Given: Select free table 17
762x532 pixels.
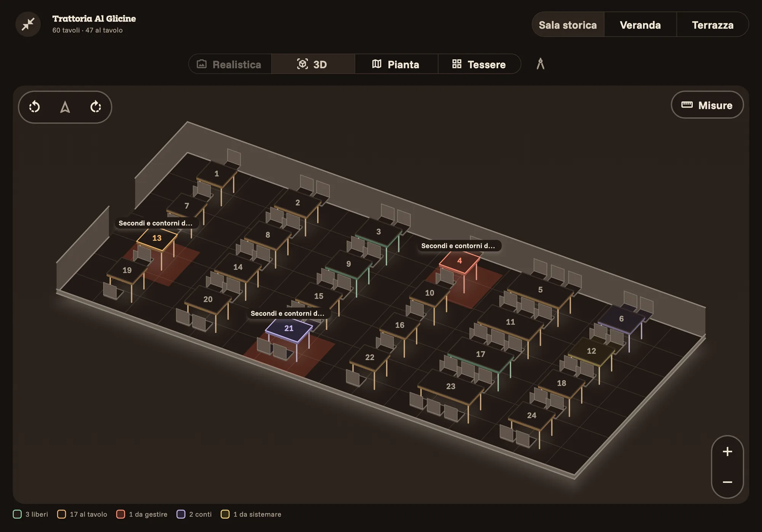Looking at the screenshot, I should coord(480,355).
